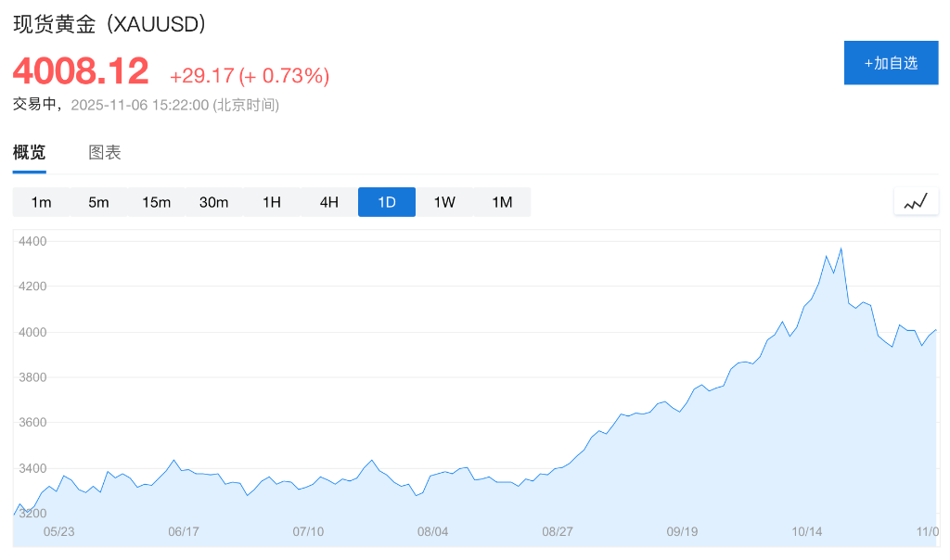Screen dimensions: 950x560
Task: Select the 5m timeframe
Action: coord(98,201)
